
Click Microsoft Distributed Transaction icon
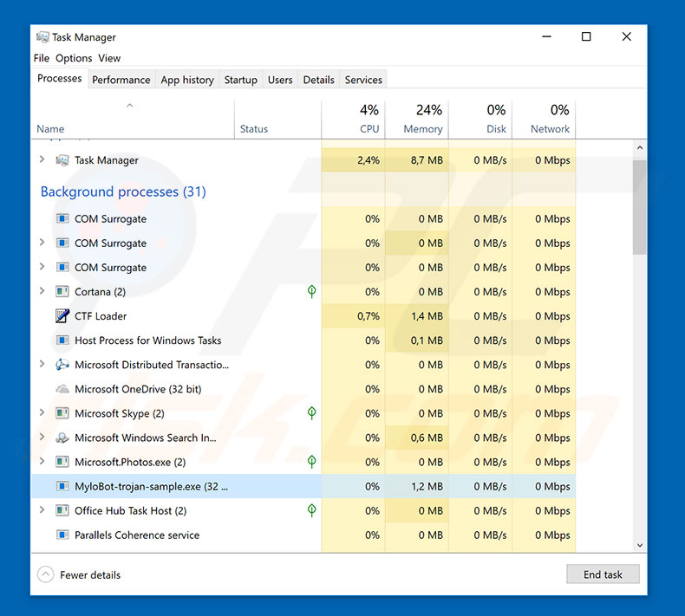[x=62, y=364]
